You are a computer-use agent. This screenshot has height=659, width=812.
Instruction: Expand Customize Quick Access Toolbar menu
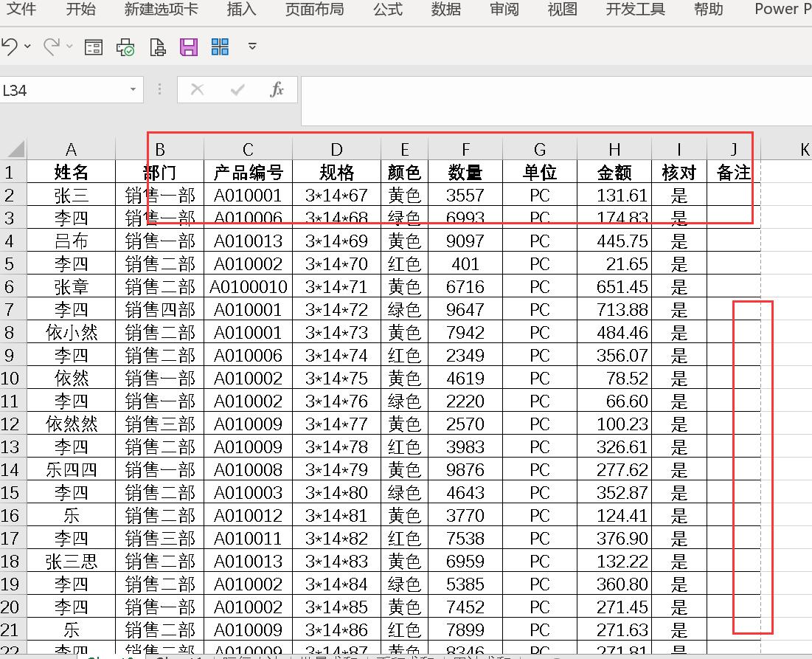point(252,46)
